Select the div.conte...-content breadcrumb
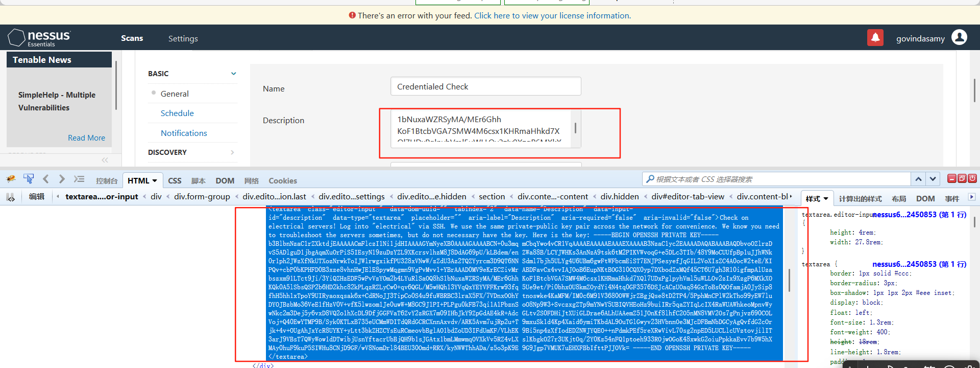This screenshot has height=368, width=980. tap(553, 197)
